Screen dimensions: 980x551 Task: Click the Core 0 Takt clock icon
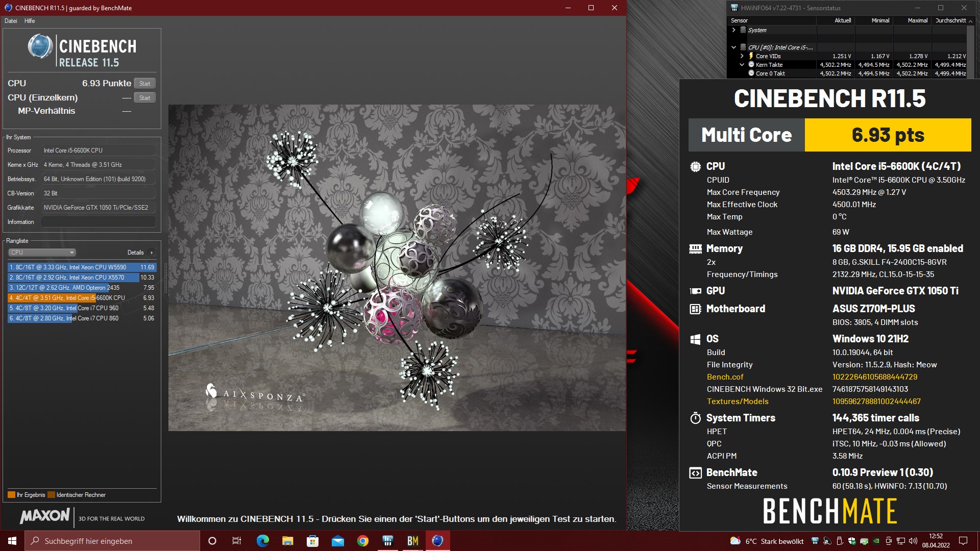click(x=751, y=73)
